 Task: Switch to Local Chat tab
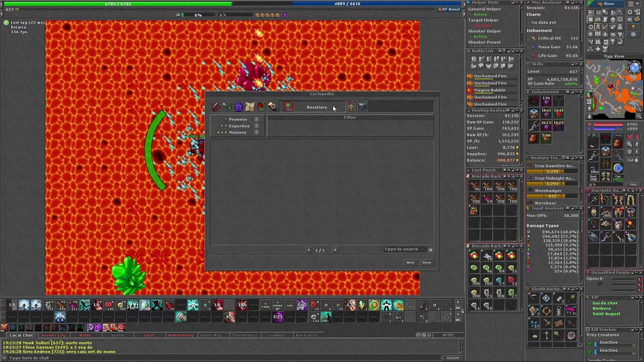pyautogui.click(x=21, y=335)
